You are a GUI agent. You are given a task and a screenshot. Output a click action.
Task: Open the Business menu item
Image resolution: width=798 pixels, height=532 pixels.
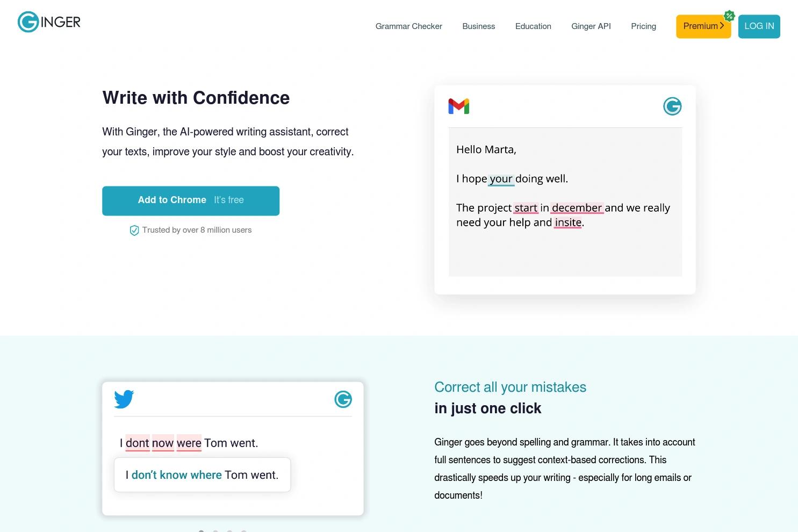click(x=478, y=26)
